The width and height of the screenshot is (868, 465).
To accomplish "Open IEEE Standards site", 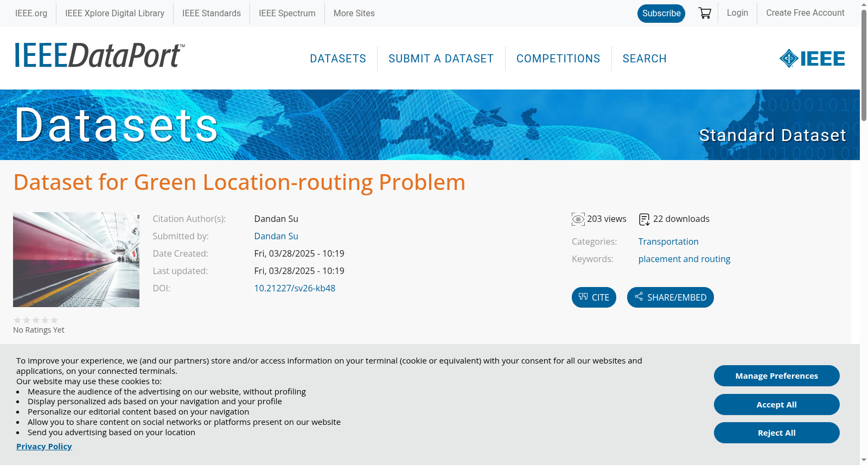I will tap(212, 13).
